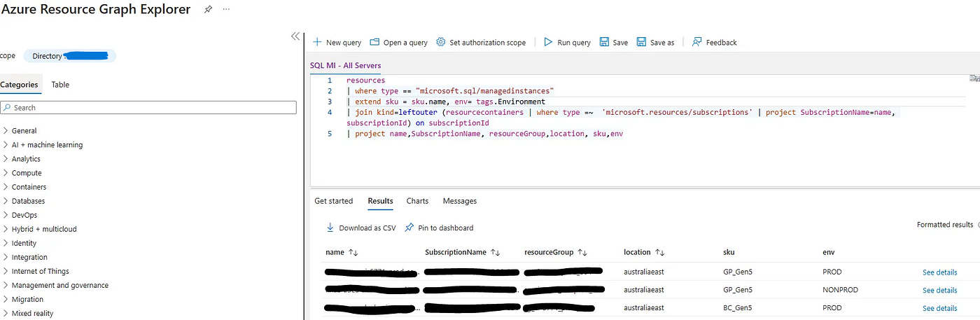Expand the Analytics category

coord(6,159)
